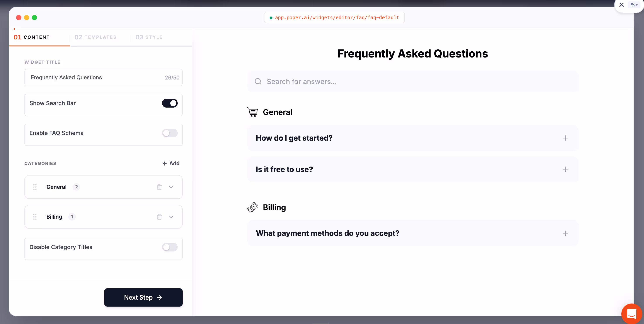644x324 pixels.
Task: Enable the FAQ Schema toggle
Action: 170,133
